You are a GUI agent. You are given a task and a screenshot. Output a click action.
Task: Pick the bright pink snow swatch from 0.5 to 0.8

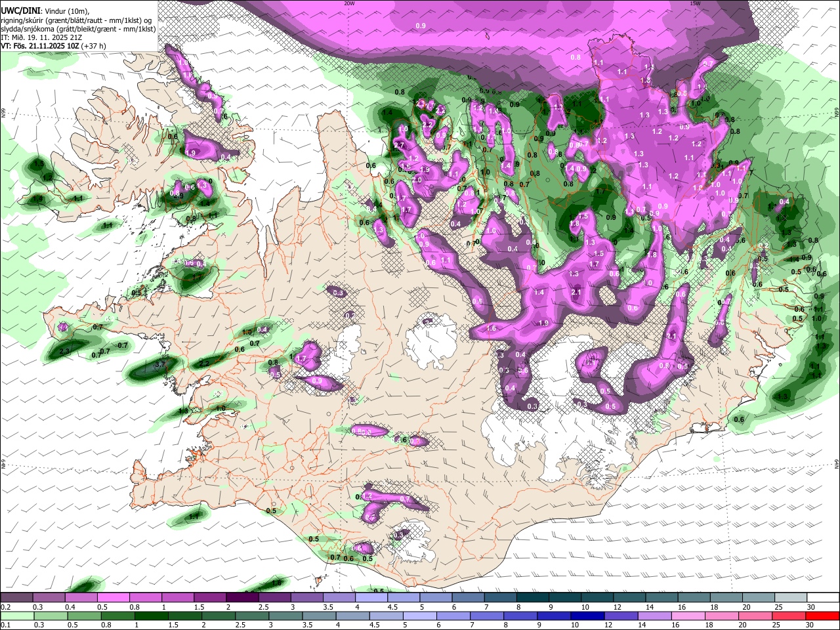[114, 597]
